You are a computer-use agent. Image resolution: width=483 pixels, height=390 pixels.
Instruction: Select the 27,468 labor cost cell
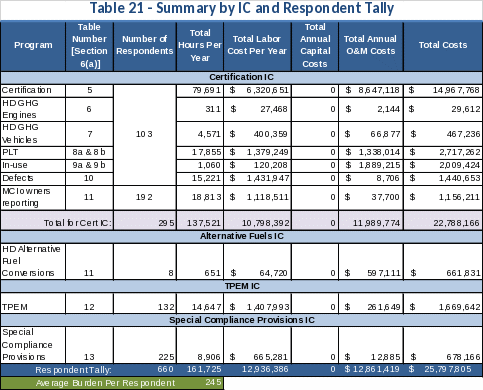pos(257,109)
